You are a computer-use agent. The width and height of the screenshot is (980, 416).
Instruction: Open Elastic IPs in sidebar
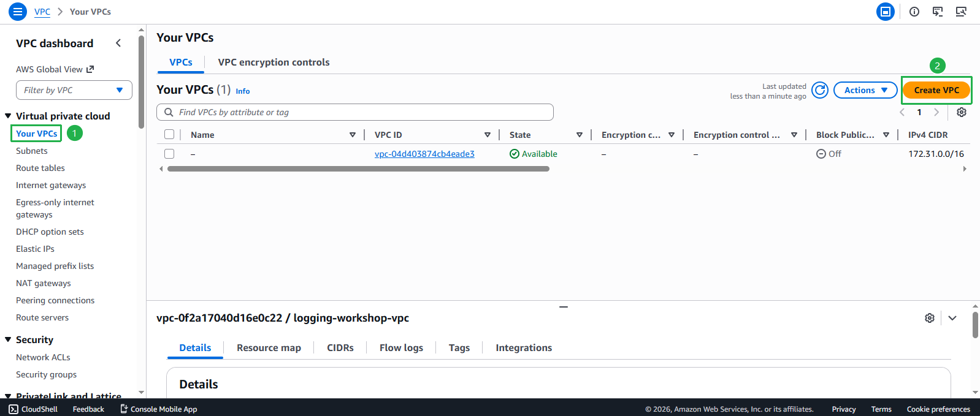coord(35,249)
